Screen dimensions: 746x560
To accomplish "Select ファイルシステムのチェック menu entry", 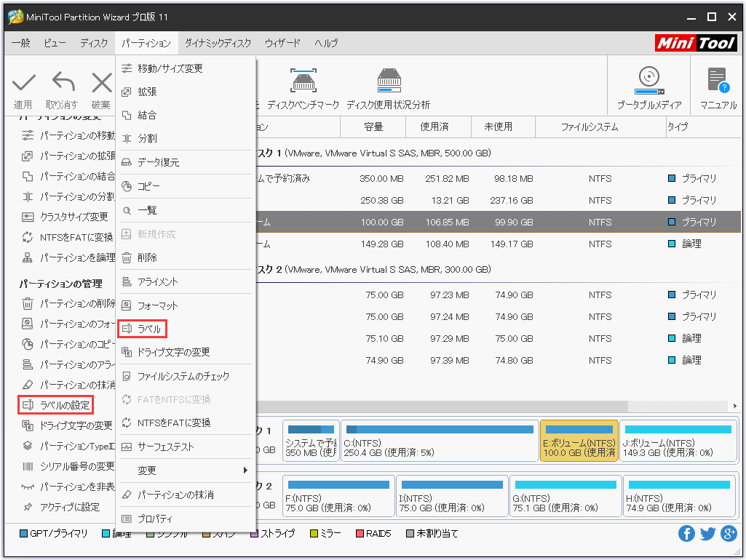I will tap(186, 377).
